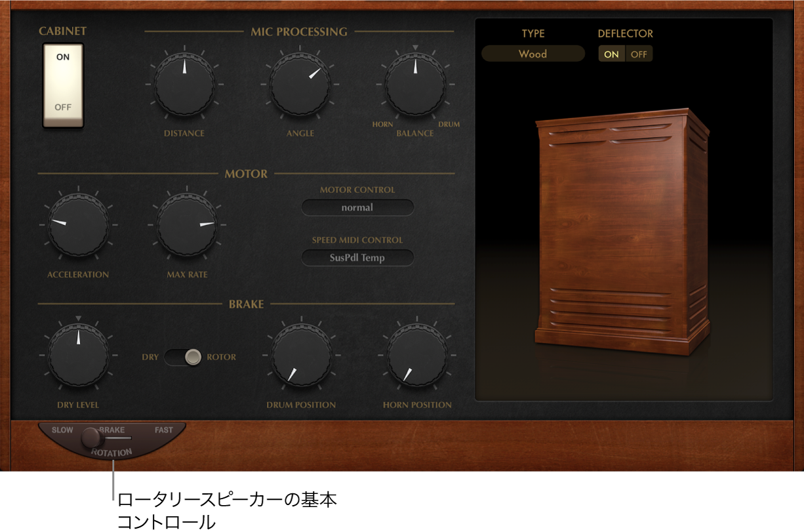
Task: Open the cabinet Type menu showing Wood
Action: pos(533,54)
